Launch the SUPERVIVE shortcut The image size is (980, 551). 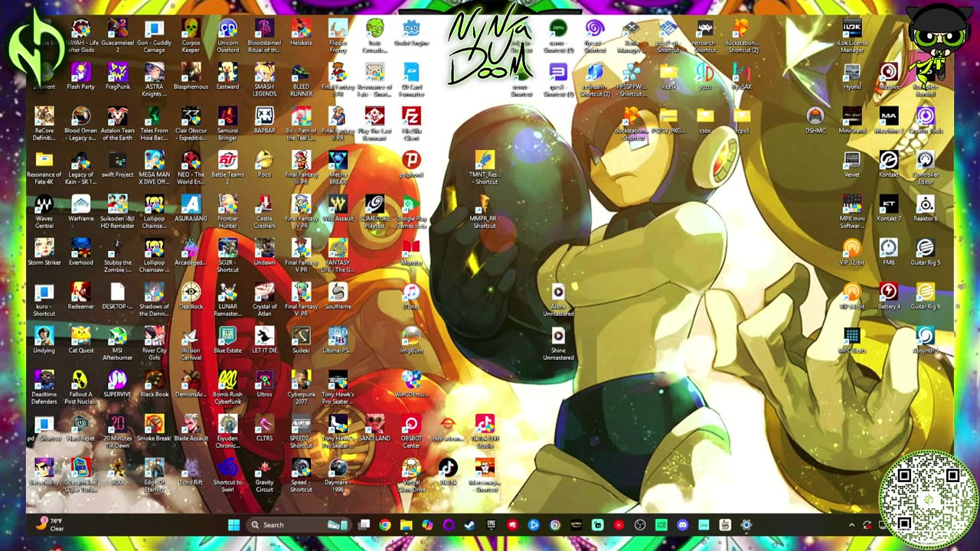tap(117, 385)
